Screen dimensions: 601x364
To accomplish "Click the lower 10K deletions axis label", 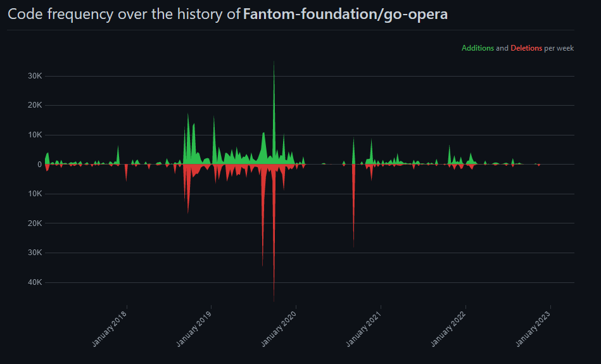I will tap(35, 194).
